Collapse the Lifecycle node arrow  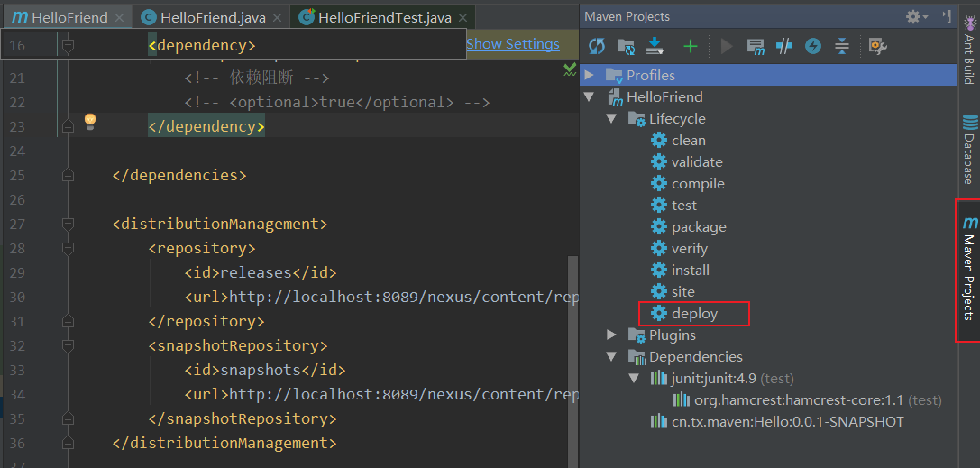click(611, 119)
